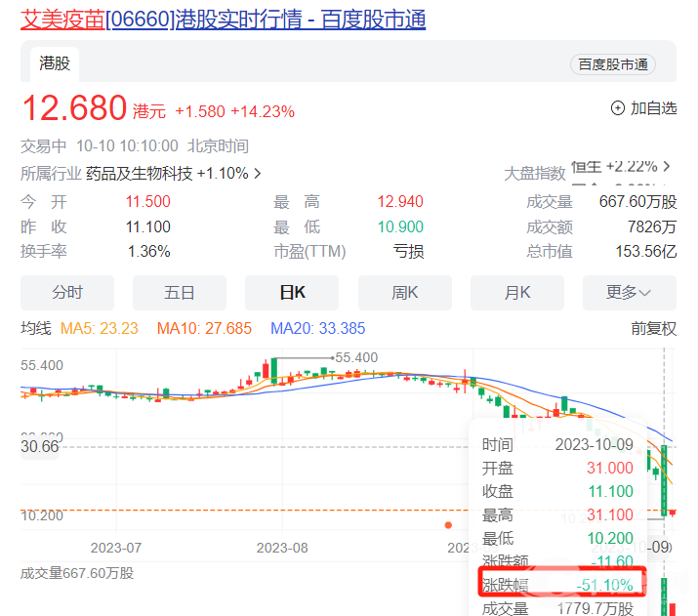The width and height of the screenshot is (698, 616).
Task: Select the 日K chart tab
Action: pyautogui.click(x=292, y=293)
